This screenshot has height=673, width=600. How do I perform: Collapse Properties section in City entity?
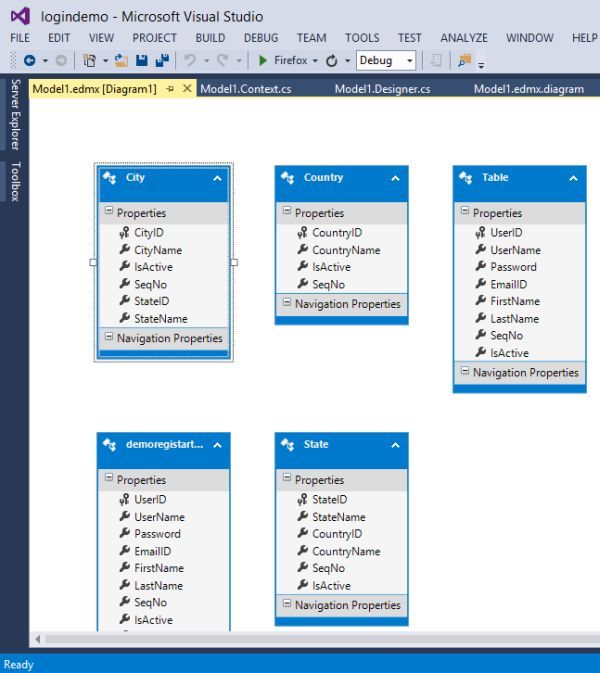coord(109,210)
